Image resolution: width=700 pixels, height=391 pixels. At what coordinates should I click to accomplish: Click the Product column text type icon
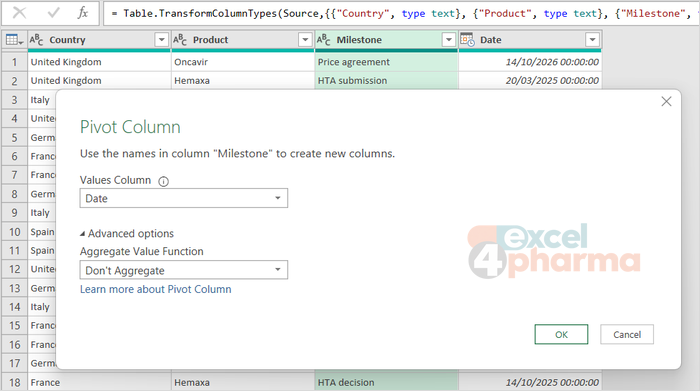(x=180, y=40)
